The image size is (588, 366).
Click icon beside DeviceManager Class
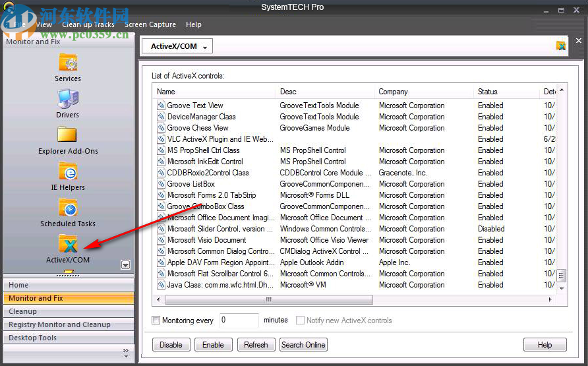point(162,117)
